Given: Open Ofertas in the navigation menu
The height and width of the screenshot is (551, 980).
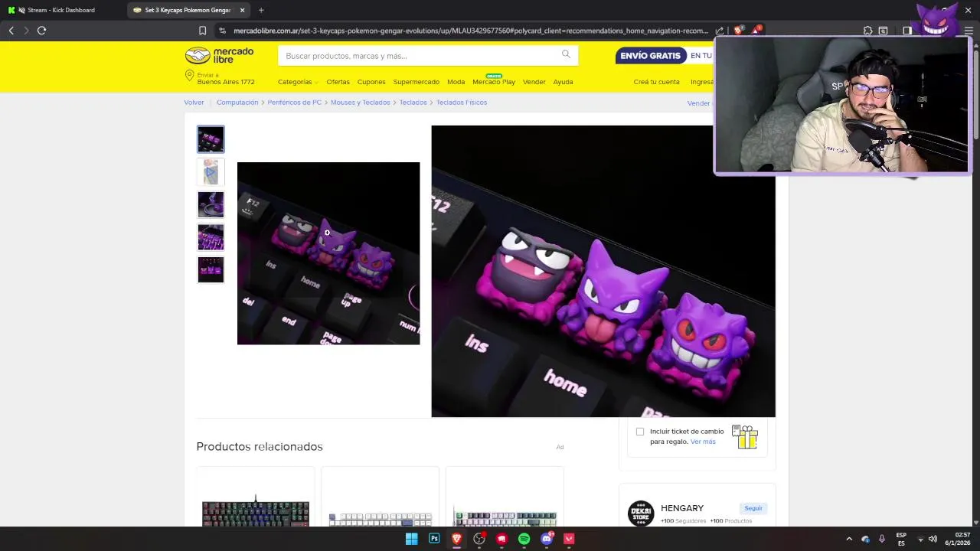Looking at the screenshot, I should pos(338,82).
